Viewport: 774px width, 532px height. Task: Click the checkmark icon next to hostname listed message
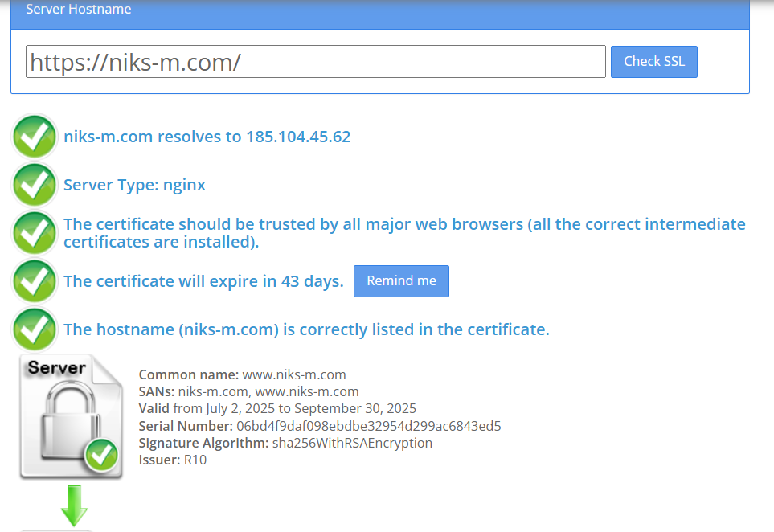coord(35,329)
